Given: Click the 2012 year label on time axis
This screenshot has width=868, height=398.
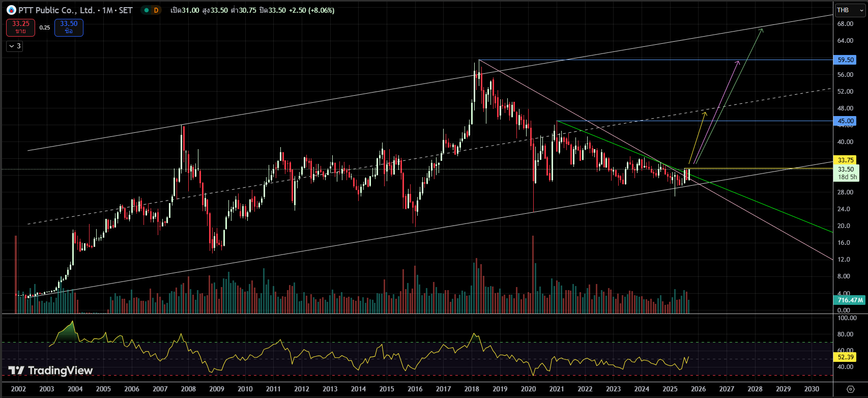Looking at the screenshot, I should tap(302, 389).
